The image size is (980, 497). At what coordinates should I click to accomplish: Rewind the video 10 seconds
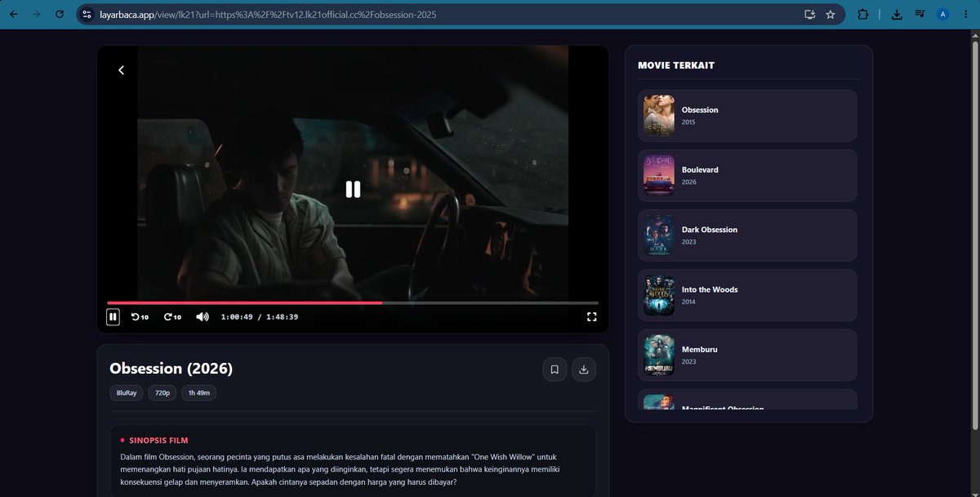140,316
